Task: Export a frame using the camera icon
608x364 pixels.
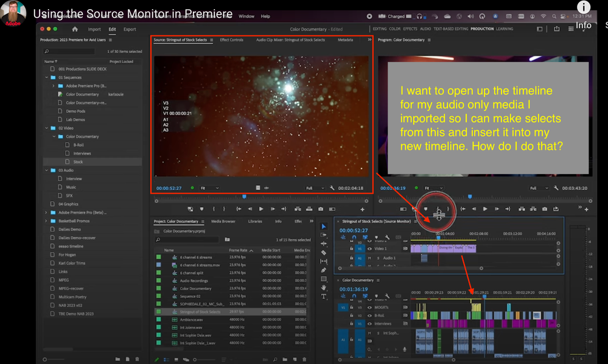Action: point(320,209)
